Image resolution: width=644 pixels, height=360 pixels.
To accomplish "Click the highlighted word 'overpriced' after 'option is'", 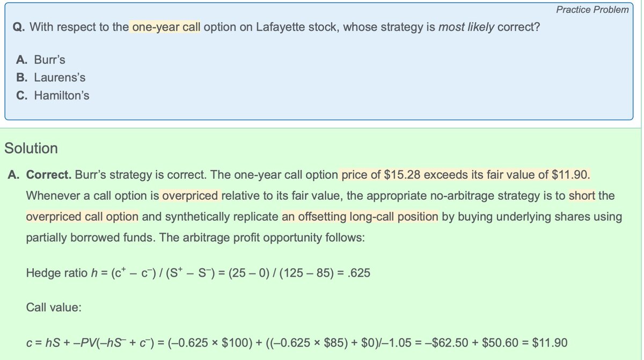I will click(x=190, y=196).
